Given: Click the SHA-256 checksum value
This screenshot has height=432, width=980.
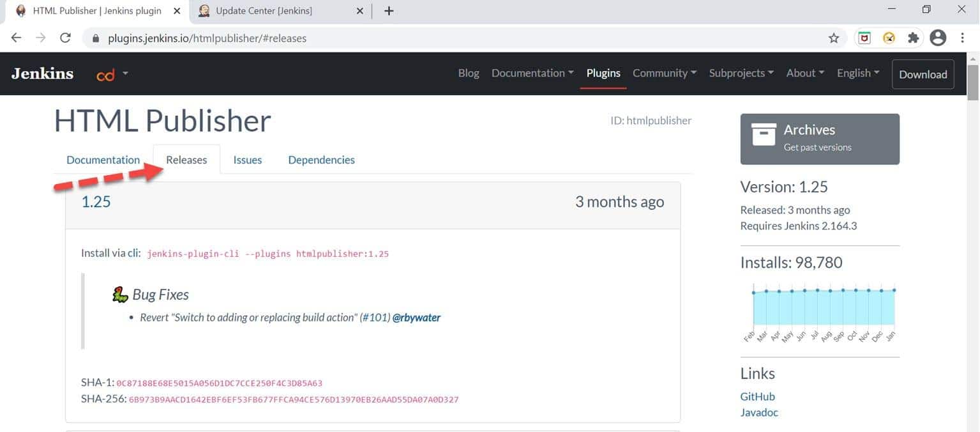Looking at the screenshot, I should 294,400.
